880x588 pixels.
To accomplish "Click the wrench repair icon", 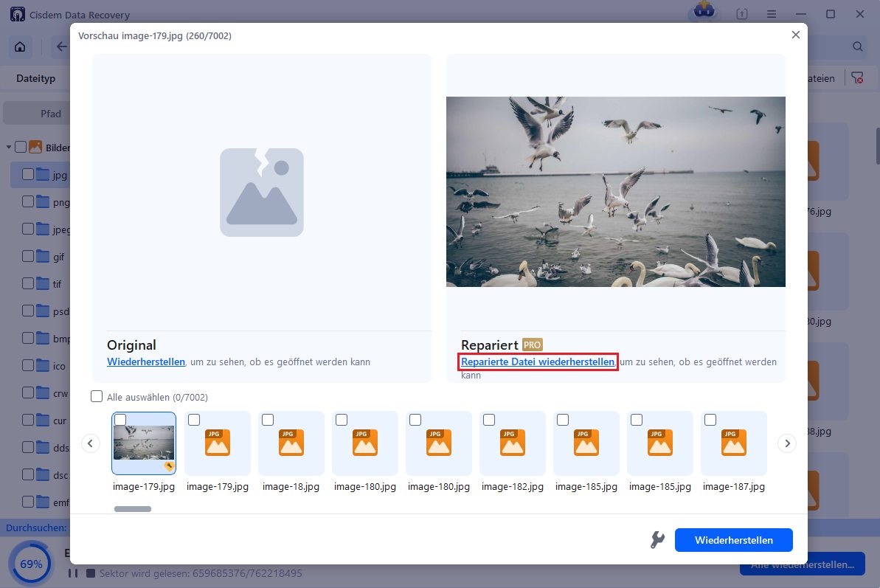I will coord(656,540).
